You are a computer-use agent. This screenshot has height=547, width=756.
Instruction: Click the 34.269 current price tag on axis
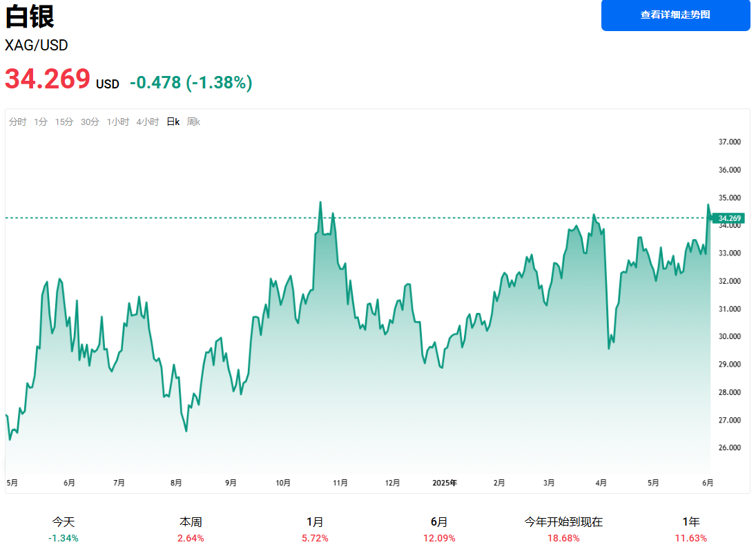coord(728,218)
